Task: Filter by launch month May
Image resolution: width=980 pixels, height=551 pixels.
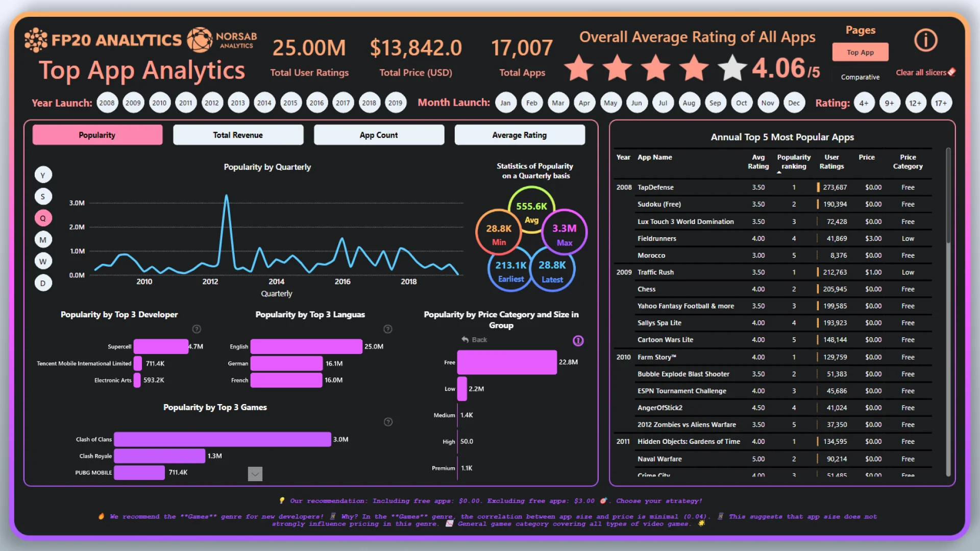Action: click(610, 103)
